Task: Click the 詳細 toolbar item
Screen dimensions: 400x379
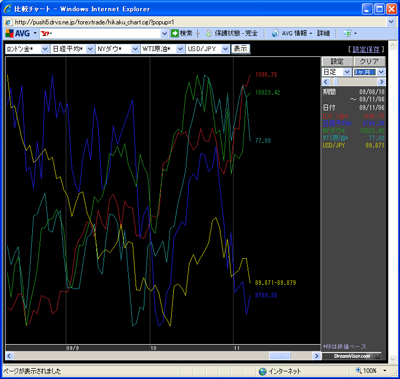Action: tap(323, 33)
